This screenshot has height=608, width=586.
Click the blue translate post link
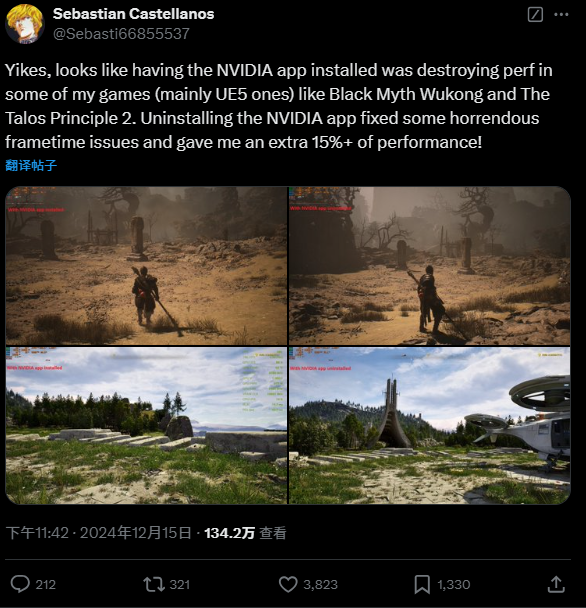31,166
